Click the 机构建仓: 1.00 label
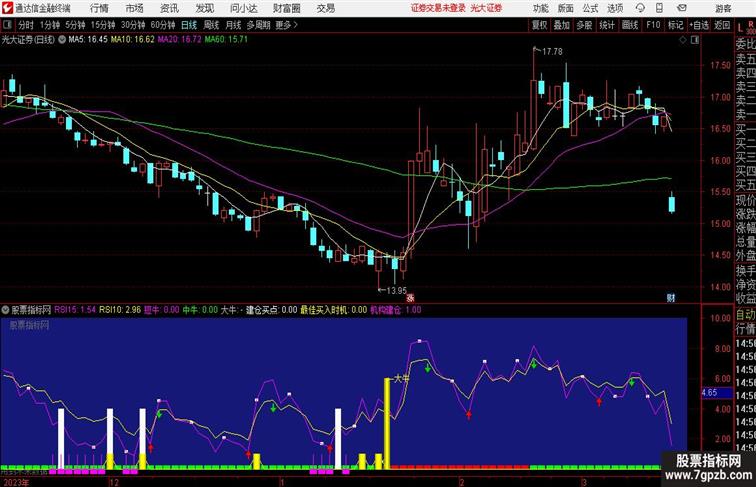This screenshot has height=487, width=756. coord(396,310)
